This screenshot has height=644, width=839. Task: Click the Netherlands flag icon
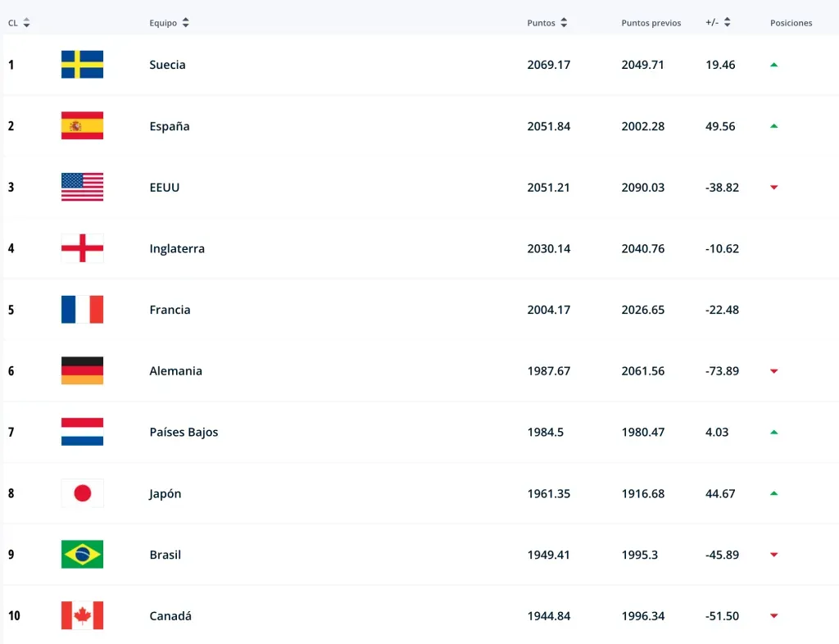pyautogui.click(x=82, y=433)
